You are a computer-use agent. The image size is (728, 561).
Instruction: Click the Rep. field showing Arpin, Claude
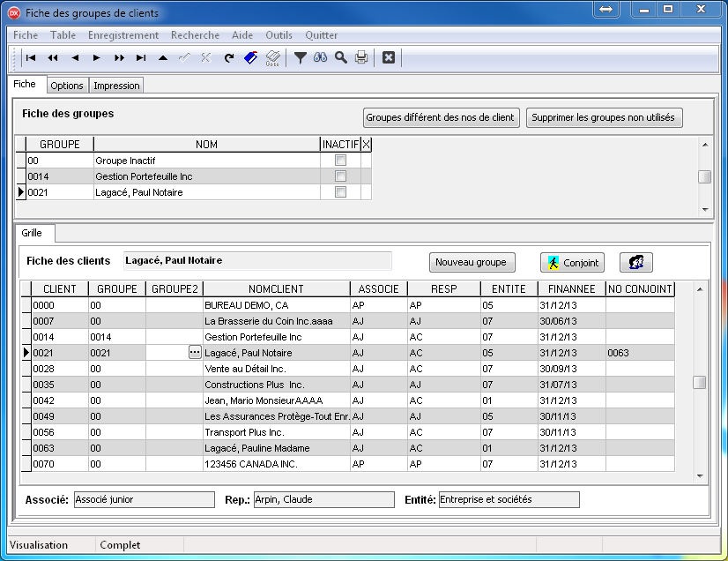[323, 499]
